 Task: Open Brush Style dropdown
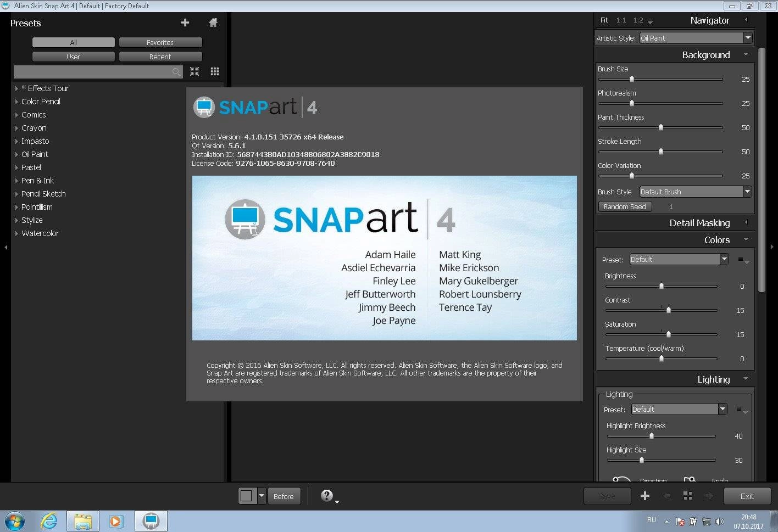click(x=696, y=192)
